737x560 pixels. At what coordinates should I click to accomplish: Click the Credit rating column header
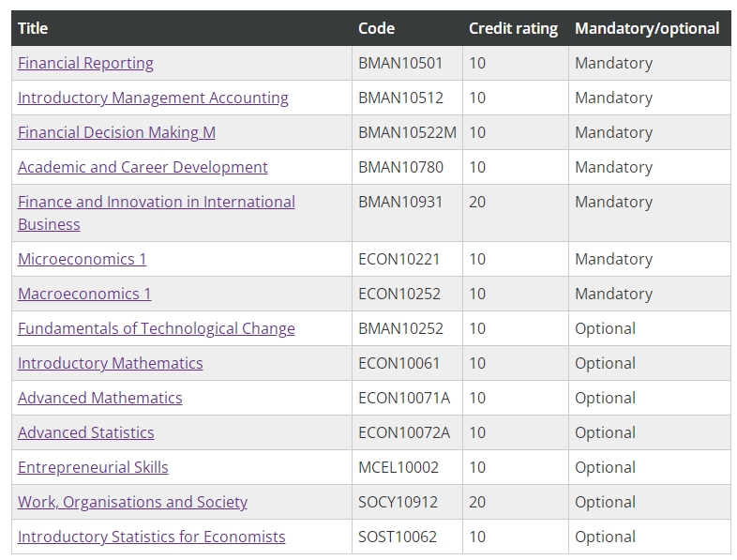coord(513,29)
